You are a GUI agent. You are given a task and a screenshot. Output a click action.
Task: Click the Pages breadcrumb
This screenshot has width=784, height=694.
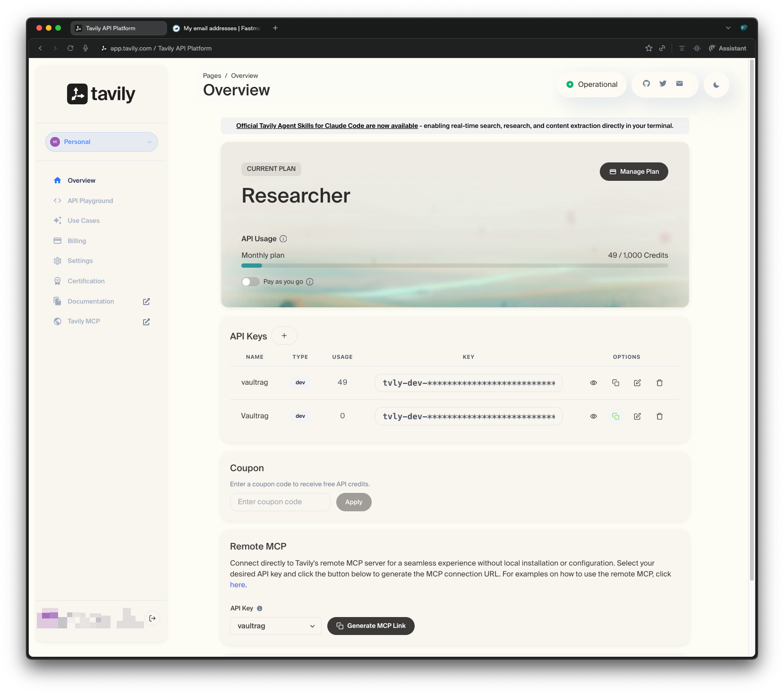point(212,76)
